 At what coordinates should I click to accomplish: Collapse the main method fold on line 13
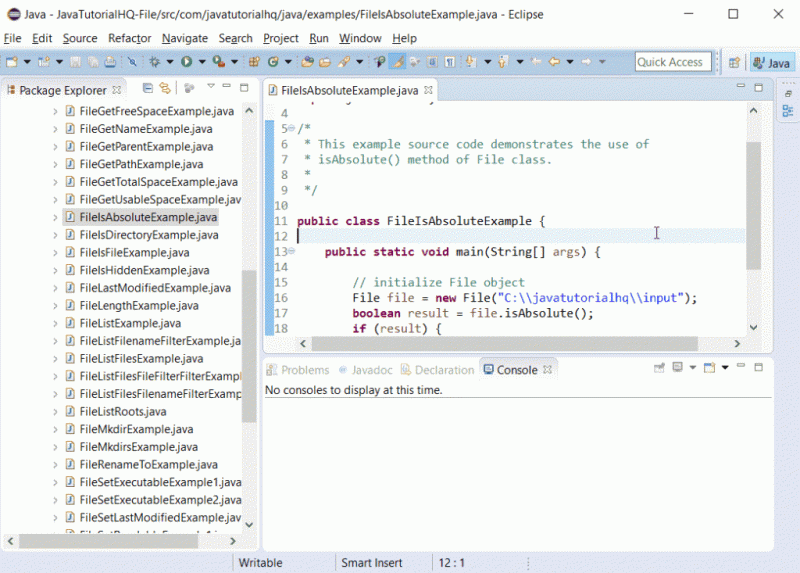click(x=291, y=251)
